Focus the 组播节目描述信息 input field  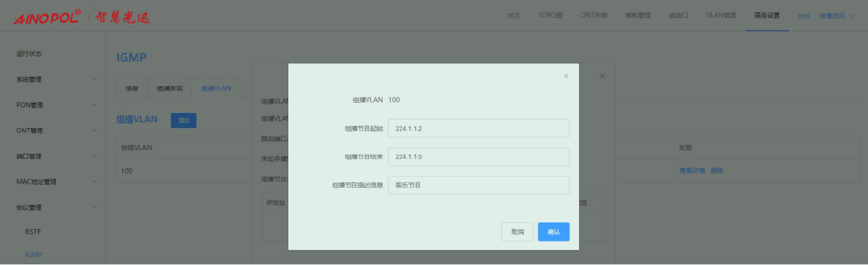tap(479, 185)
